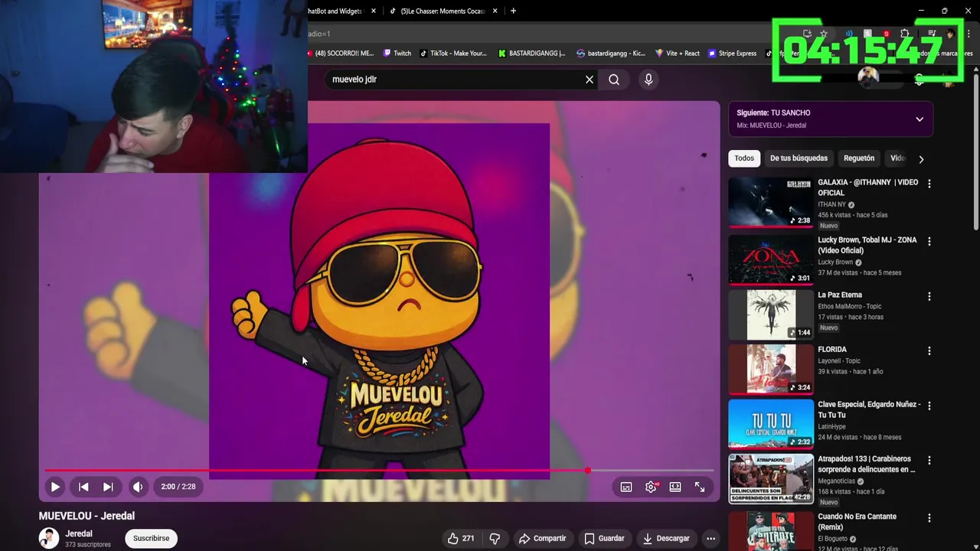Go to previous video in player
The height and width of the screenshot is (551, 980).
coord(83,487)
